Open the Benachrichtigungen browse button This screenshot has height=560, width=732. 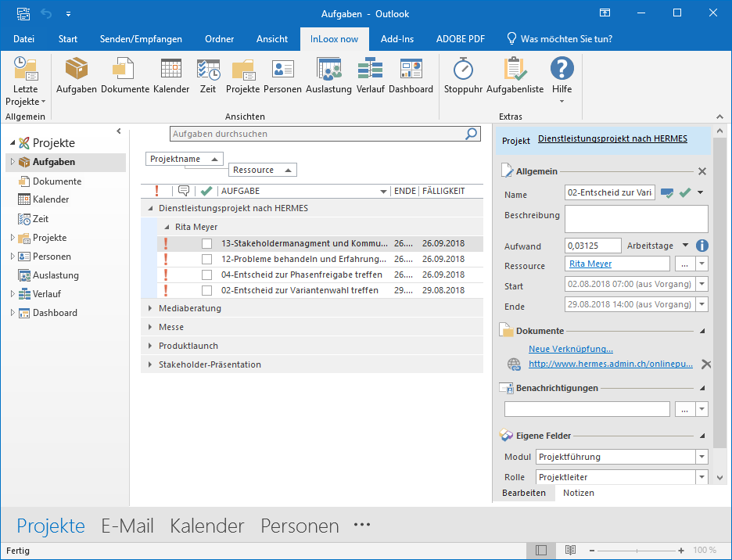(x=684, y=409)
